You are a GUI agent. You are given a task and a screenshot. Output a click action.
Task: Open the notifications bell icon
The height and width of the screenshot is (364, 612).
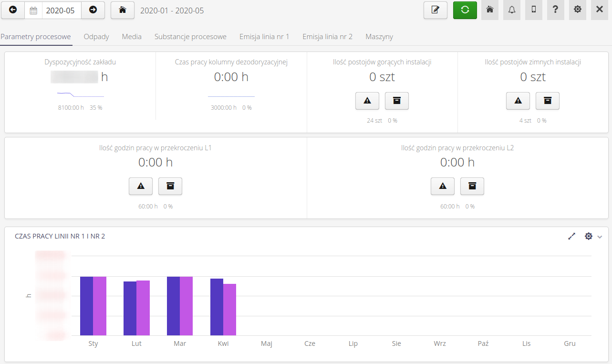pos(511,10)
